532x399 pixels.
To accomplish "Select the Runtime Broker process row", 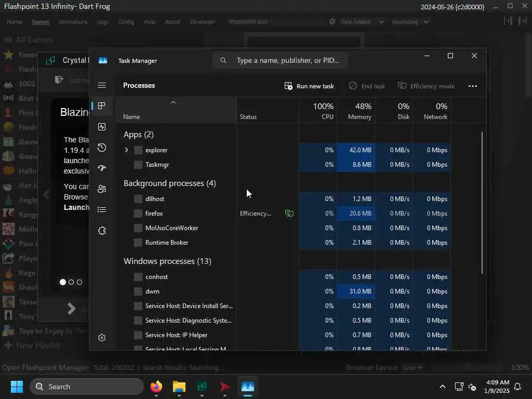I will (x=284, y=243).
